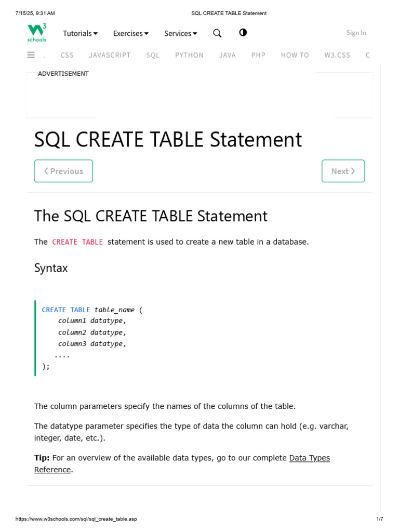This screenshot has width=399, height=532.
Task: Open the PYTHON topic tab
Action: point(189,55)
